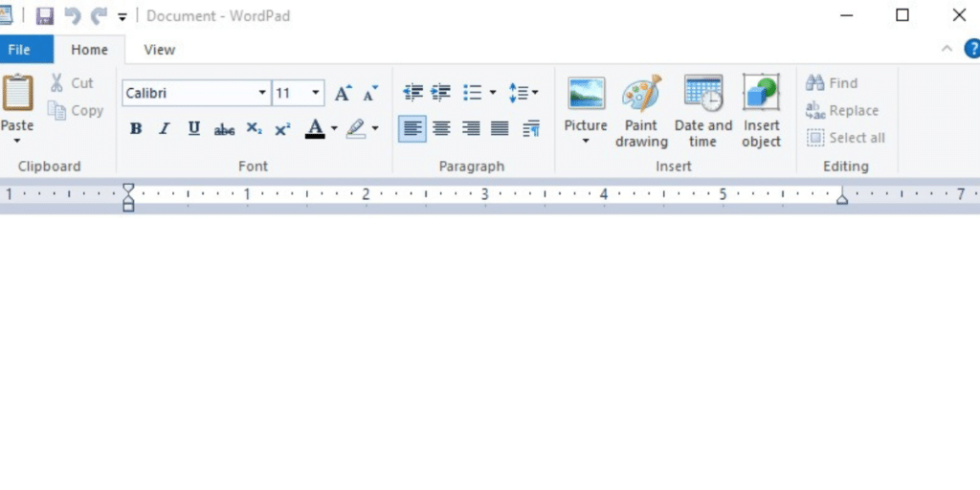Click the first-line indent marker on ruler
This screenshot has width=980, height=490.
[128, 189]
